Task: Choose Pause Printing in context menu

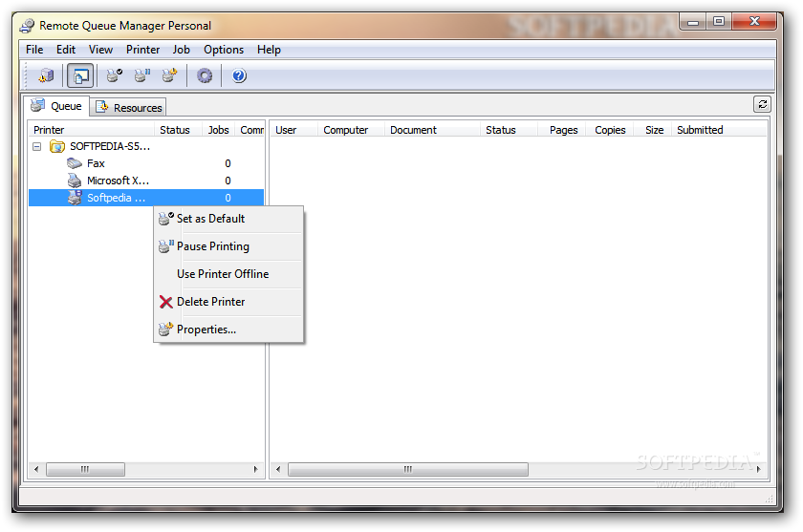Action: [228, 246]
